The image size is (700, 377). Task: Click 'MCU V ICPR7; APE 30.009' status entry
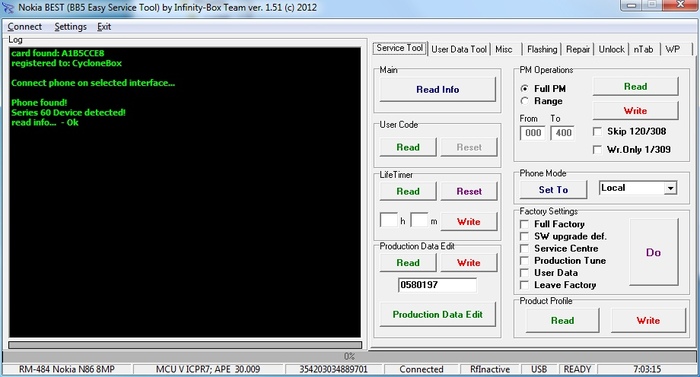pyautogui.click(x=208, y=369)
